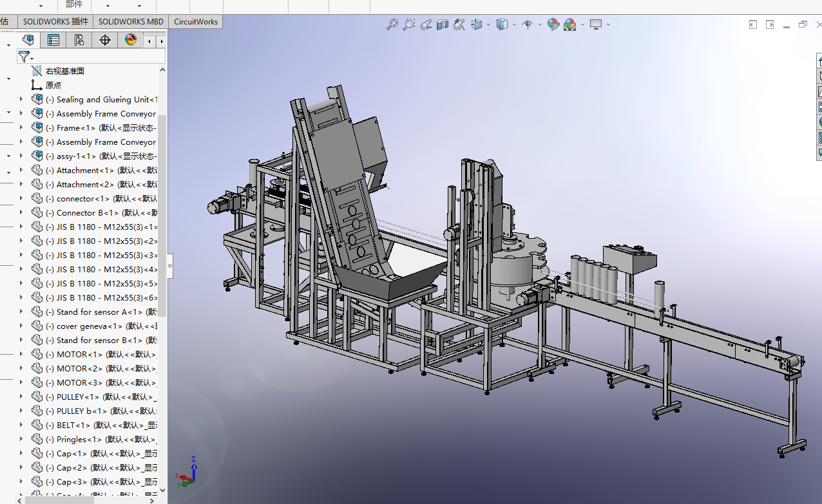The image size is (822, 504).
Task: Select Cap<1> in the feature tree
Action: tap(102, 454)
